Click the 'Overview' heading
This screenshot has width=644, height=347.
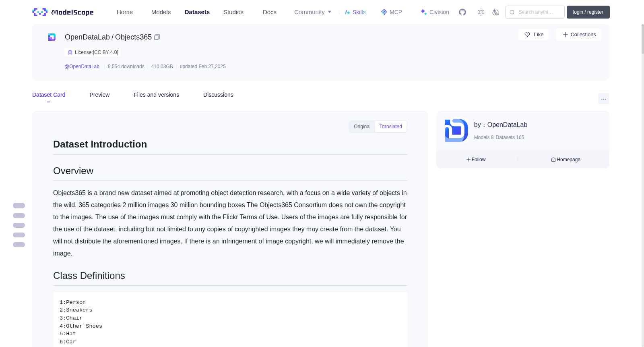click(x=73, y=171)
